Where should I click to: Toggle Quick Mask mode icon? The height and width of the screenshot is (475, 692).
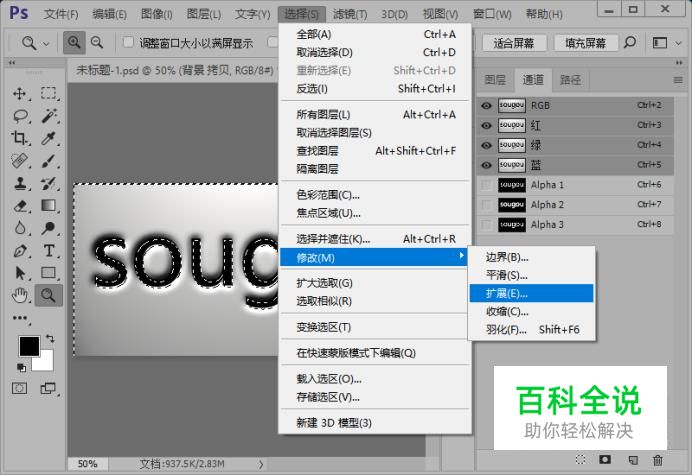tap(19, 388)
